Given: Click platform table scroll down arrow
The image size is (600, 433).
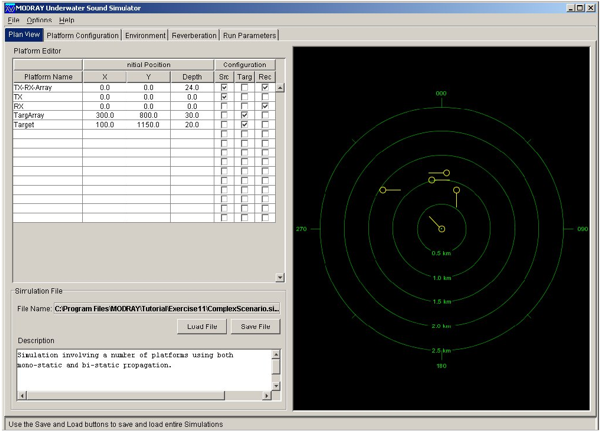Looking at the screenshot, I should pyautogui.click(x=280, y=278).
